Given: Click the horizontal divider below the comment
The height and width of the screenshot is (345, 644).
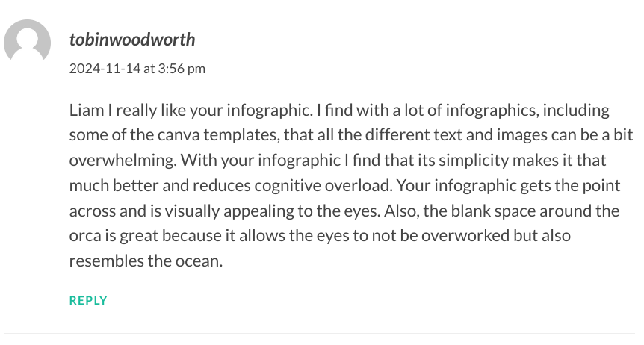Looking at the screenshot, I should (320, 334).
